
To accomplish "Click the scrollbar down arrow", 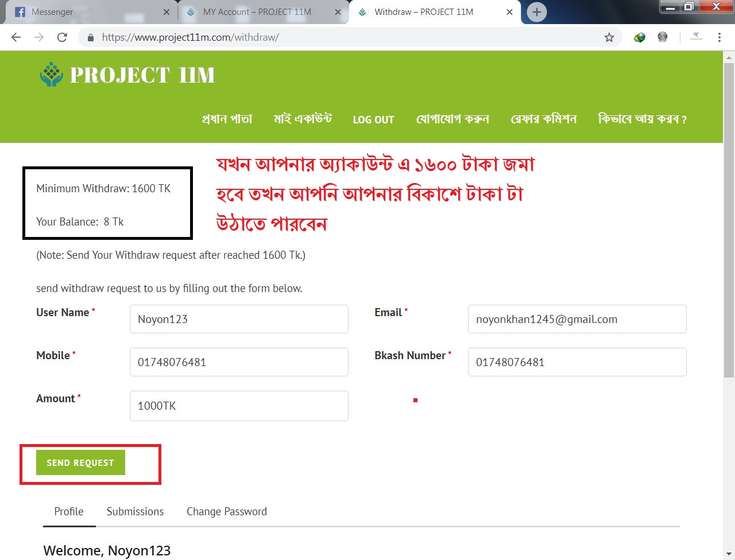I will click(x=729, y=554).
